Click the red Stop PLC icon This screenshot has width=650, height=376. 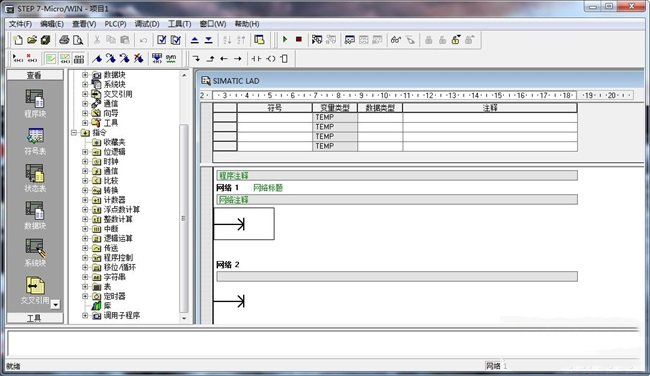[x=298, y=39]
